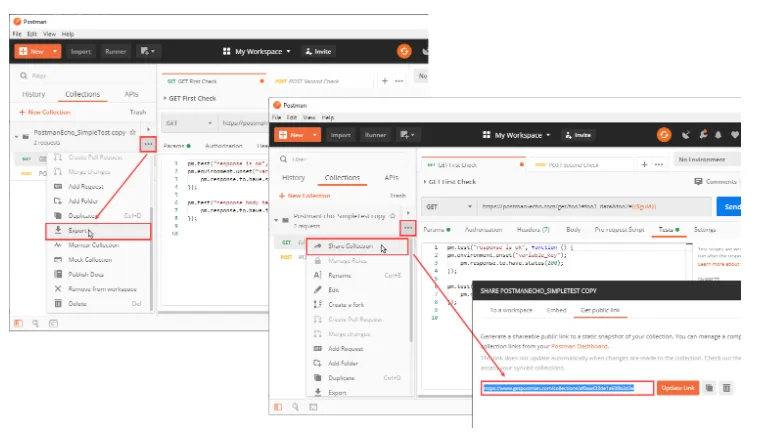The image size is (777, 446).
Task: Open My Workspace dropdown in front window
Action: [517, 135]
